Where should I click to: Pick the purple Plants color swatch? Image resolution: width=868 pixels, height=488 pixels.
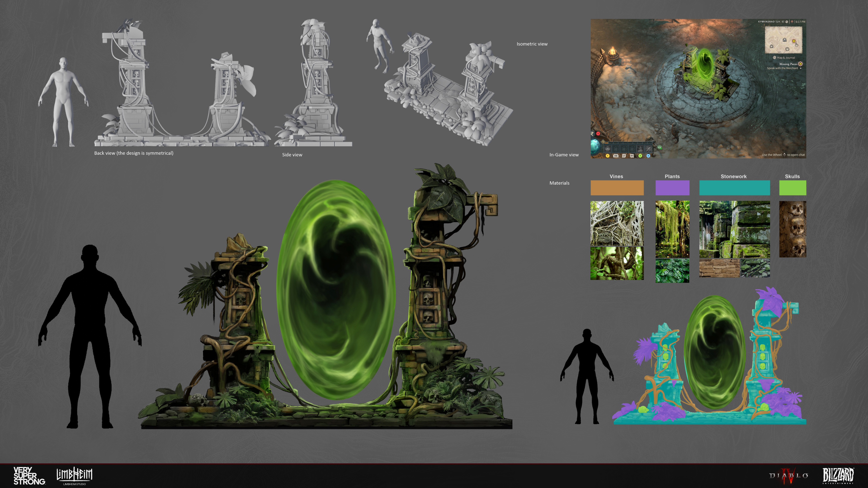click(x=672, y=188)
